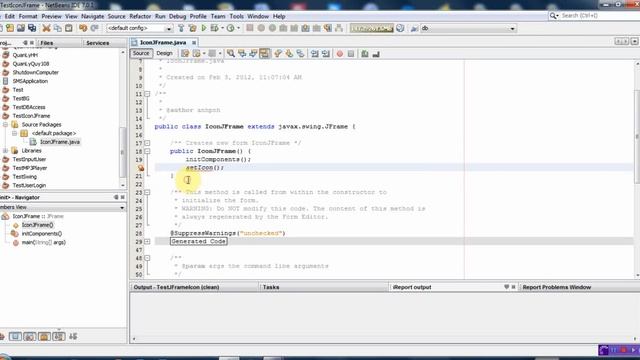Collapse the default package tree node
This screenshot has width=640, height=360.
click(x=14, y=133)
